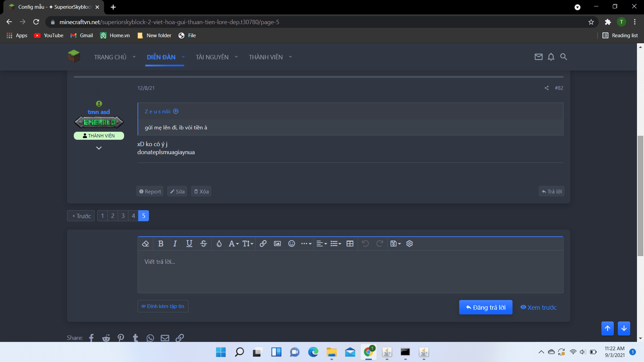Open the font family dropdown

tap(233, 244)
